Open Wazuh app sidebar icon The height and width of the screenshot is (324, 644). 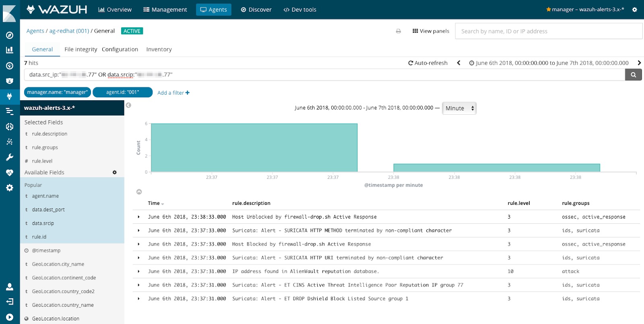click(10, 96)
